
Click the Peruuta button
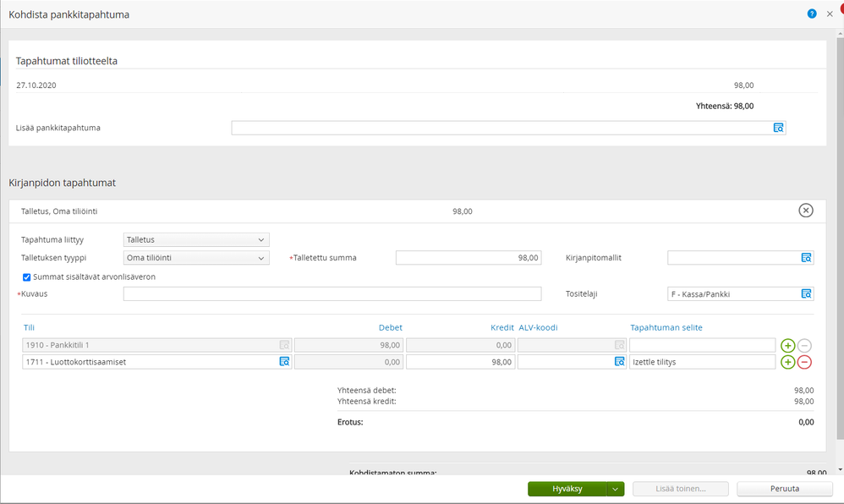tap(784, 489)
